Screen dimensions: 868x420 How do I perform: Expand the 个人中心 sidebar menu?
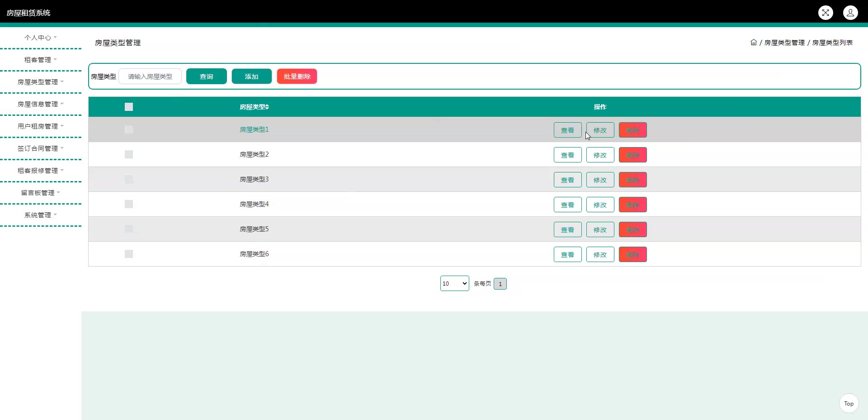[x=41, y=38]
